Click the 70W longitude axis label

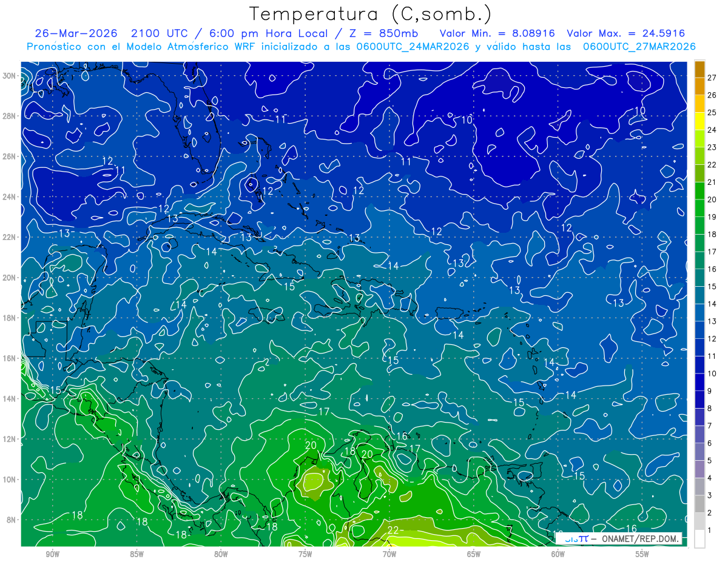pyautogui.click(x=390, y=554)
